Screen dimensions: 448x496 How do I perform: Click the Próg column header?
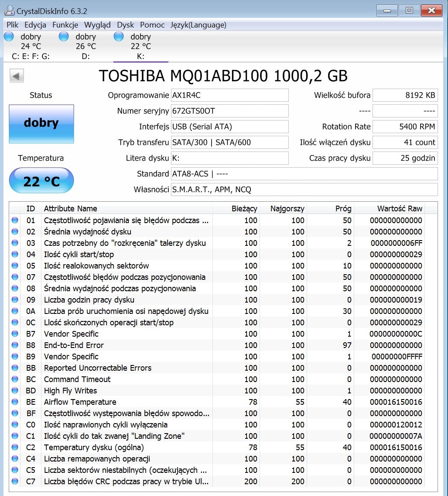click(330, 208)
